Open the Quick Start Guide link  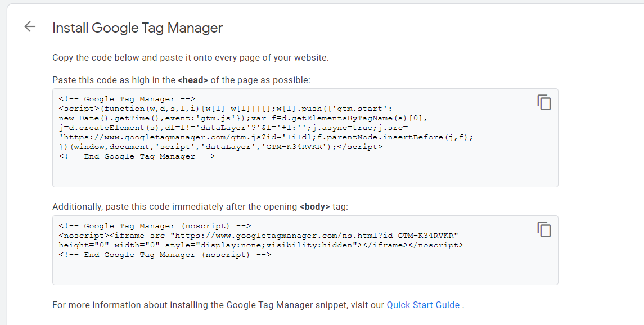(x=423, y=305)
